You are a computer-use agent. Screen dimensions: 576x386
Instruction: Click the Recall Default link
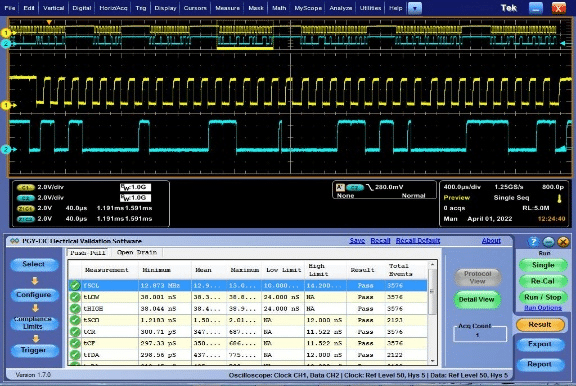pyautogui.click(x=418, y=241)
